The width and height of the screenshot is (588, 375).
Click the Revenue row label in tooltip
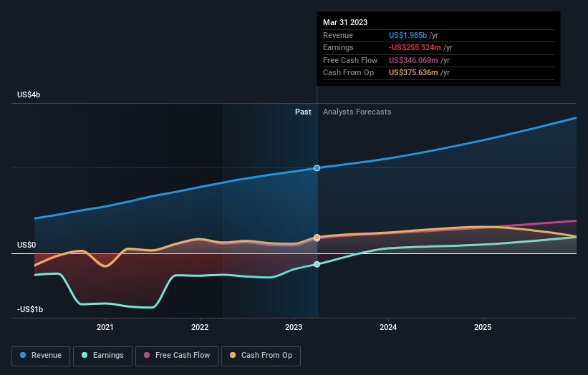point(338,35)
